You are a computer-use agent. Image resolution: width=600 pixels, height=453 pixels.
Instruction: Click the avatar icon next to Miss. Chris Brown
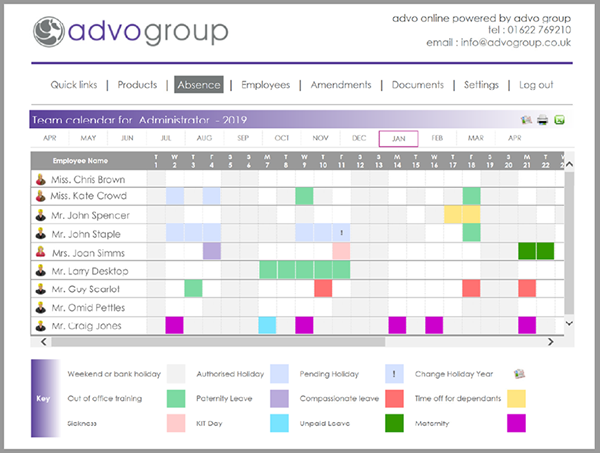(x=40, y=178)
